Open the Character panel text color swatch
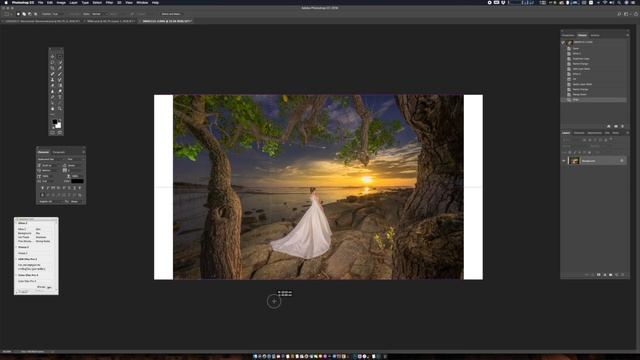Screen dimensions: 640x360 [78, 181]
